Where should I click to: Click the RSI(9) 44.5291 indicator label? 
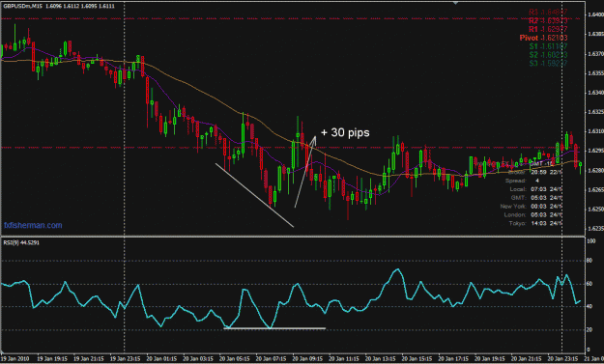[x=21, y=242]
